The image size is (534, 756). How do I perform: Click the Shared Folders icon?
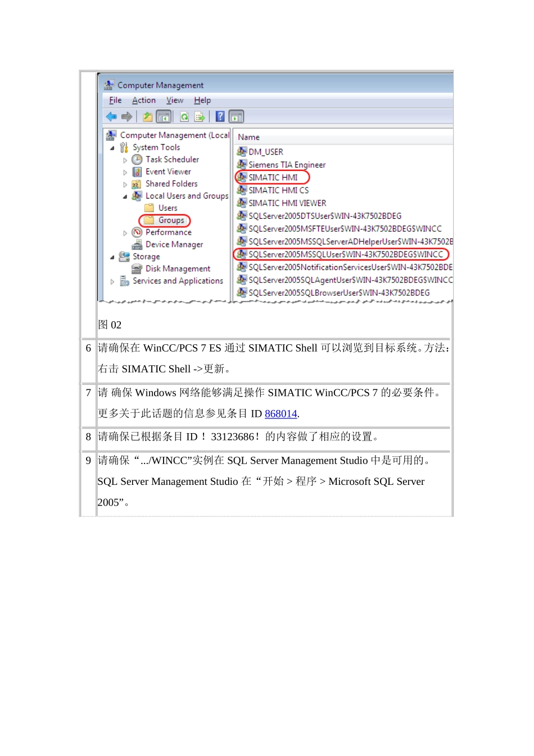[137, 184]
